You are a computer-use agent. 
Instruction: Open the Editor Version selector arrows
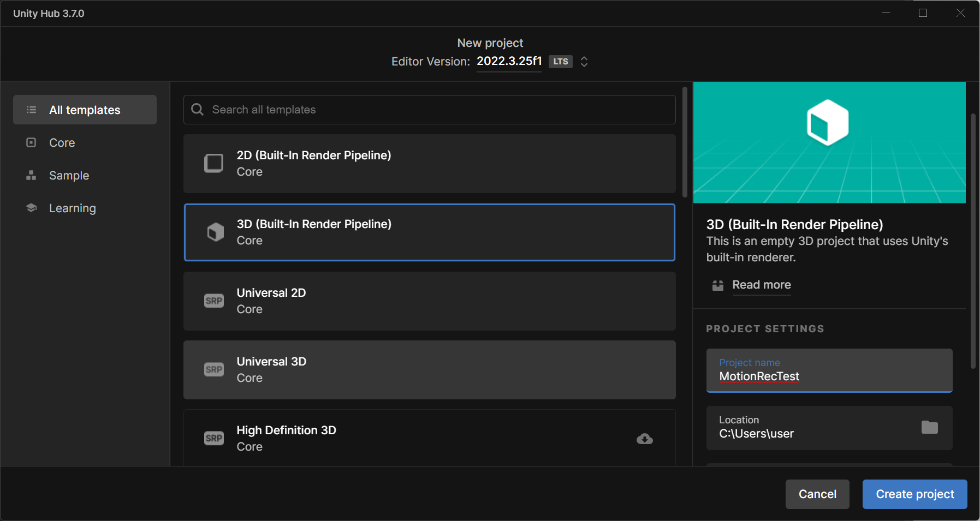(x=584, y=62)
